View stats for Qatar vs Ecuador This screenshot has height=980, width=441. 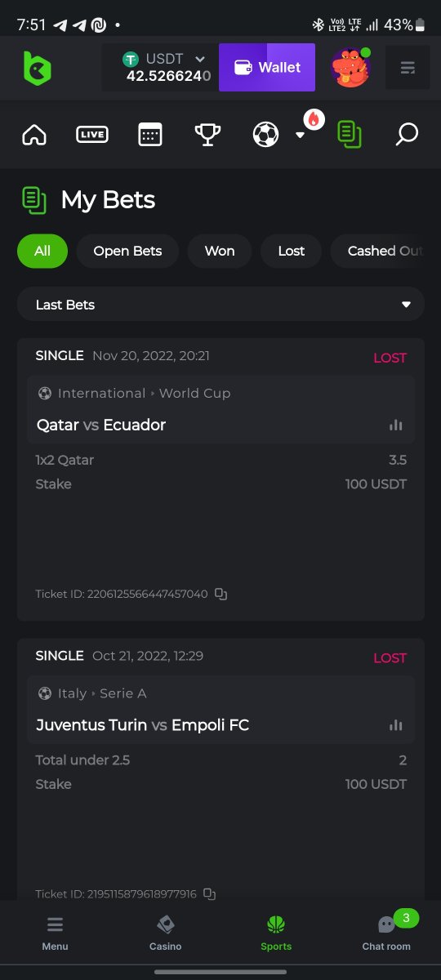tap(396, 425)
